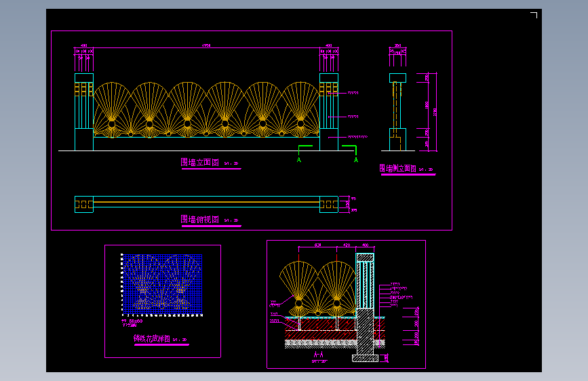Click the viewport corner mark at top right
Viewport: 588px width, 381px height.
[x=534, y=15]
